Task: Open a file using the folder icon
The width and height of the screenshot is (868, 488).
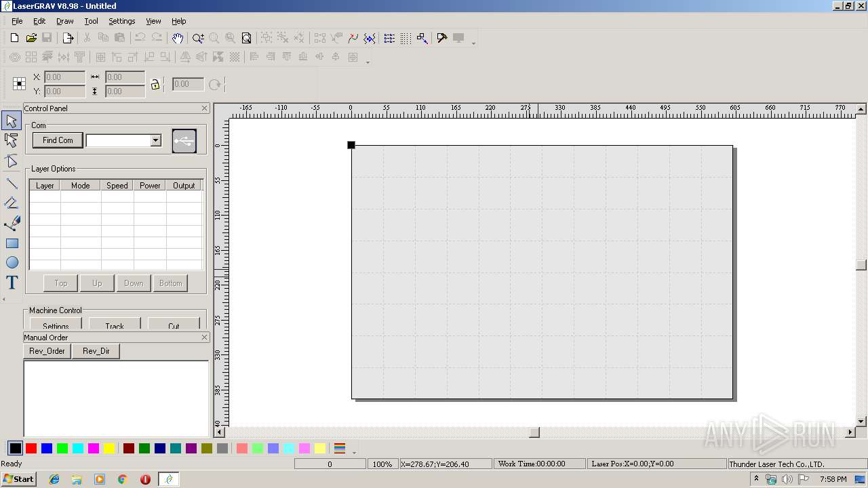Action: [x=31, y=38]
